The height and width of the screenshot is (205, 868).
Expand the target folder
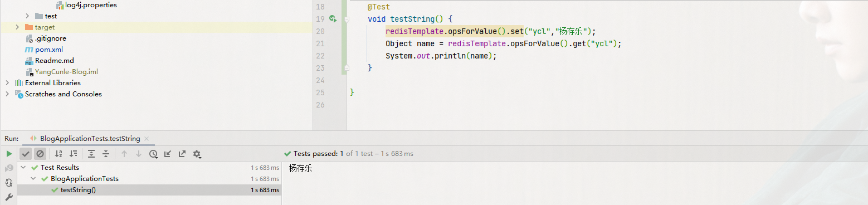click(17, 27)
